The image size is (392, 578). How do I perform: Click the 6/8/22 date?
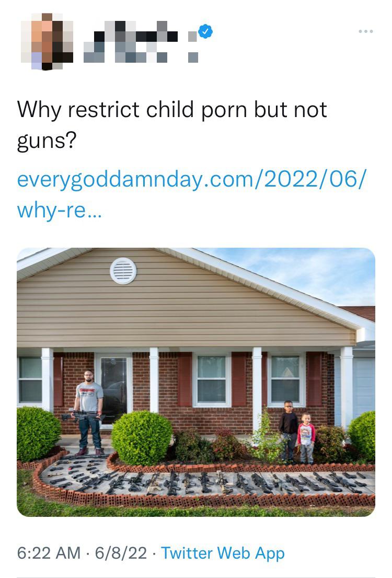click(x=121, y=553)
